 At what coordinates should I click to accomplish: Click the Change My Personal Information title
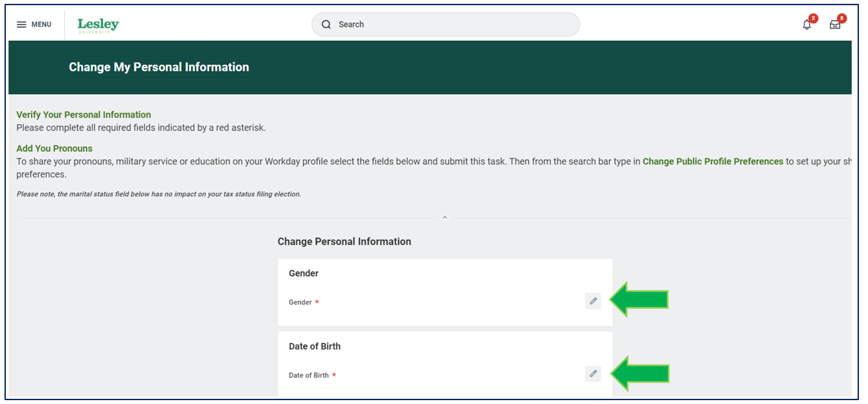click(159, 67)
